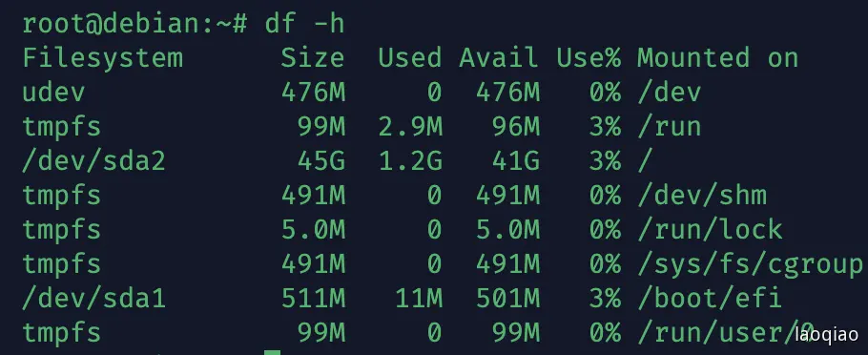Screen dimensions: 868x355
Task: Select the udev filesystem entry
Action: pyautogui.click(x=53, y=93)
